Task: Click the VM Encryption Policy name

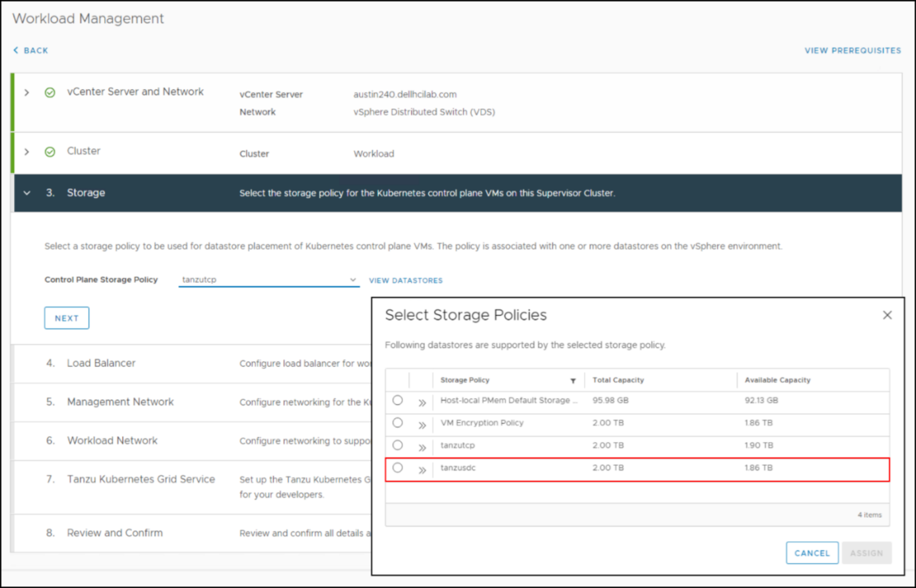Action: pyautogui.click(x=482, y=423)
